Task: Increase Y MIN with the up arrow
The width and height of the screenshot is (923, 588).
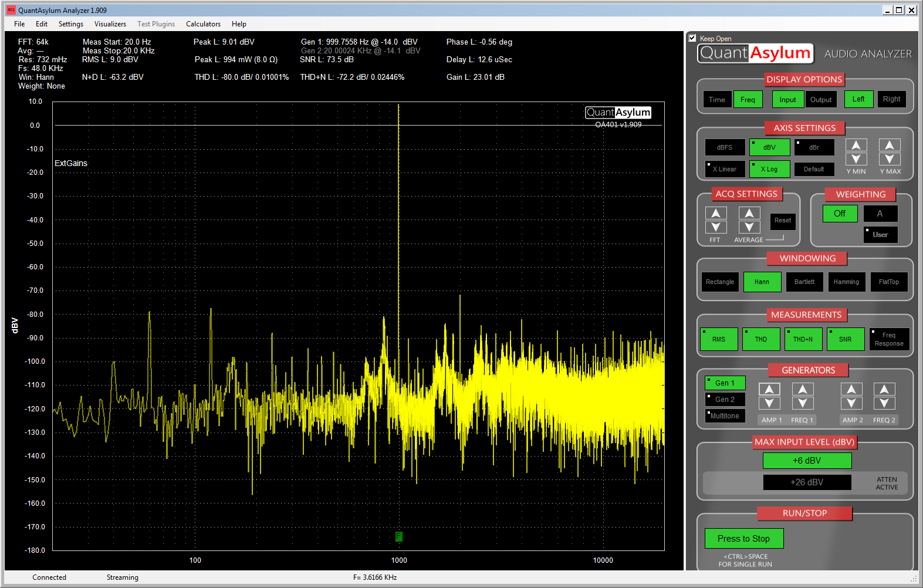Action: click(x=856, y=146)
